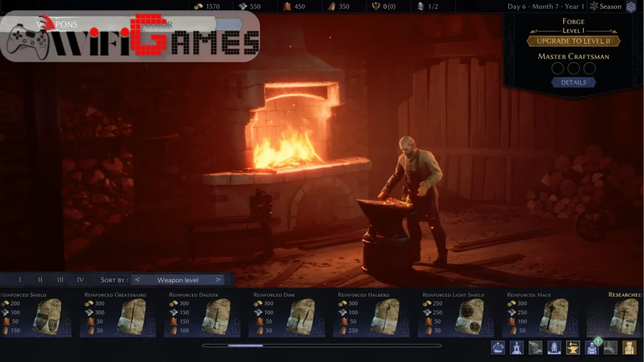Open the knight armor icon with alert
Viewport: 644px width, 362px height.
click(591, 348)
